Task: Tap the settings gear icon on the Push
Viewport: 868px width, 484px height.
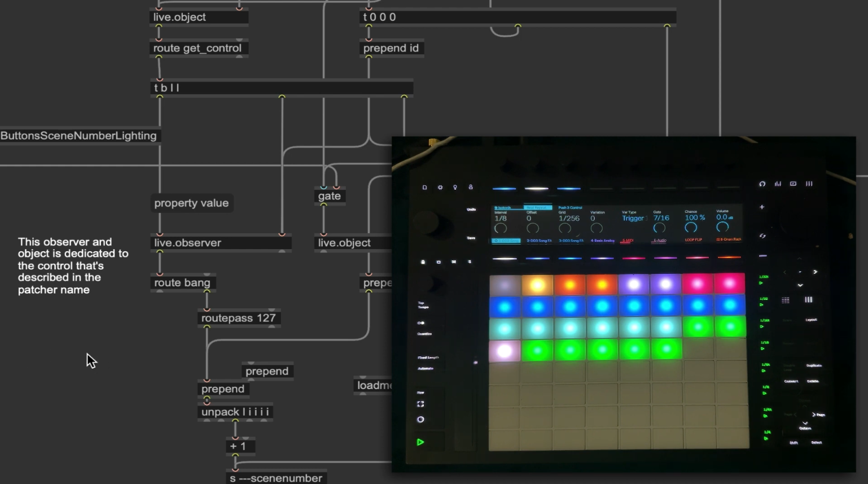Action: tap(440, 188)
